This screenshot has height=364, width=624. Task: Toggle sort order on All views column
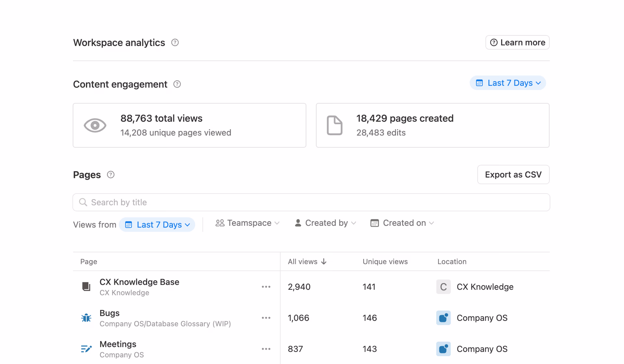307,261
